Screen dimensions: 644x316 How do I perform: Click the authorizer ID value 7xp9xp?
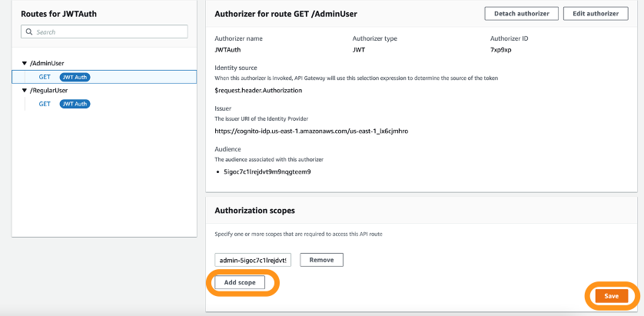click(500, 49)
